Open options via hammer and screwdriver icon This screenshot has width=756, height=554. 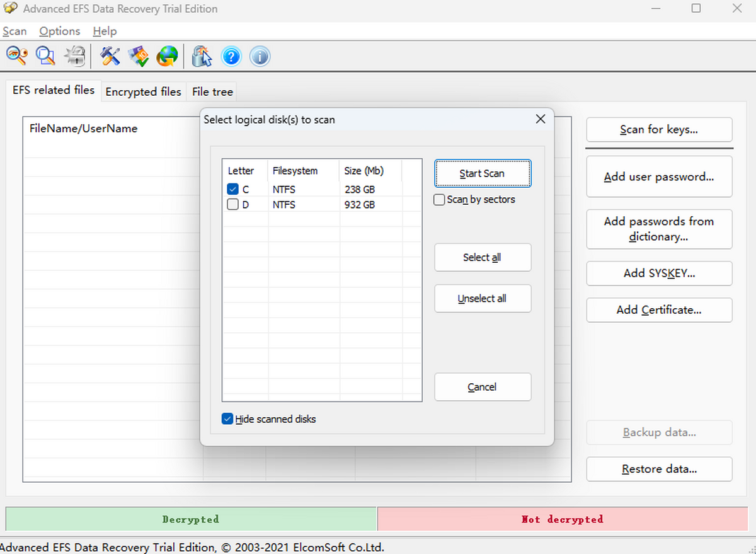[110, 55]
